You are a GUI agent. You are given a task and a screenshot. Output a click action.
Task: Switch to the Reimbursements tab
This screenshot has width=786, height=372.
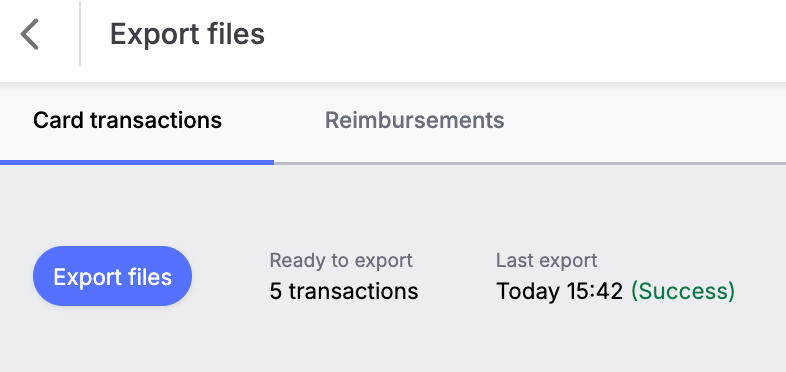pos(415,120)
